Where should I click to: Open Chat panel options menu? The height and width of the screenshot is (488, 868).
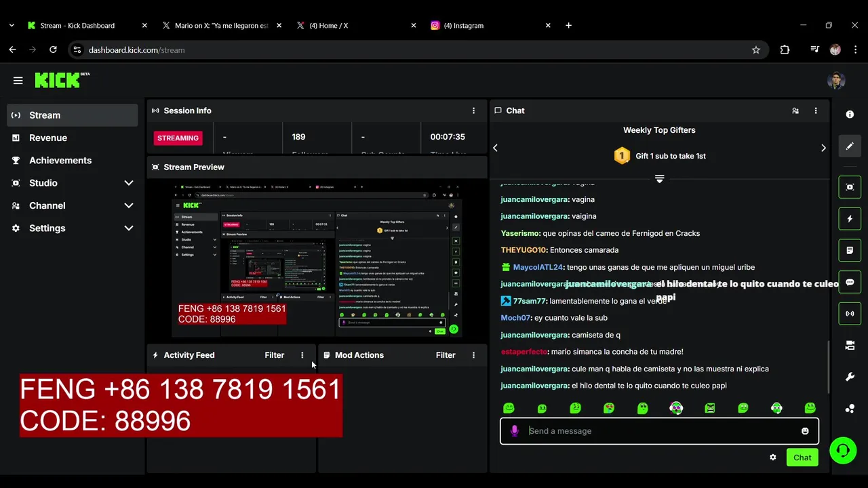click(816, 110)
